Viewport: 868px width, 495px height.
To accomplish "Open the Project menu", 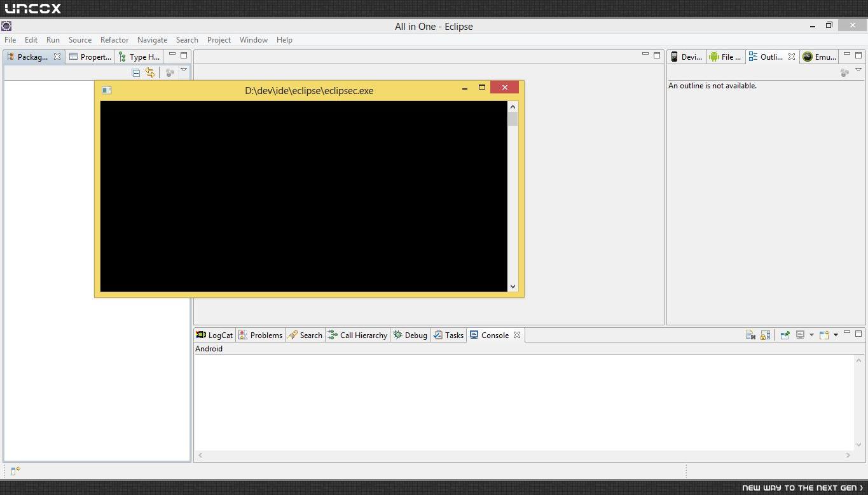I will click(219, 39).
